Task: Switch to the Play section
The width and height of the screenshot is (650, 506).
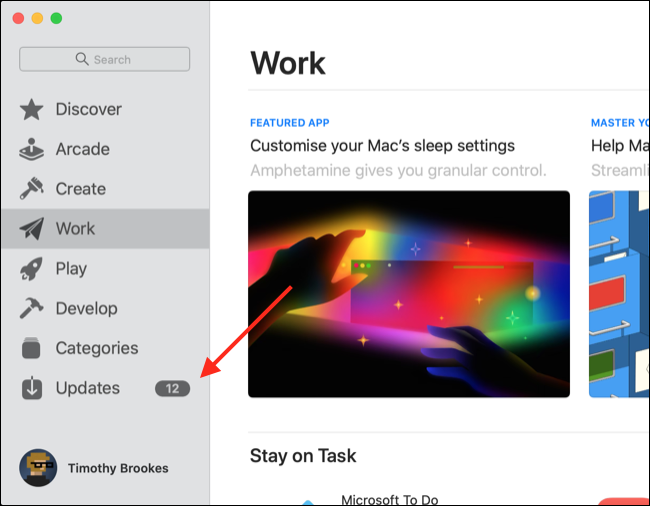Action: 105,269
